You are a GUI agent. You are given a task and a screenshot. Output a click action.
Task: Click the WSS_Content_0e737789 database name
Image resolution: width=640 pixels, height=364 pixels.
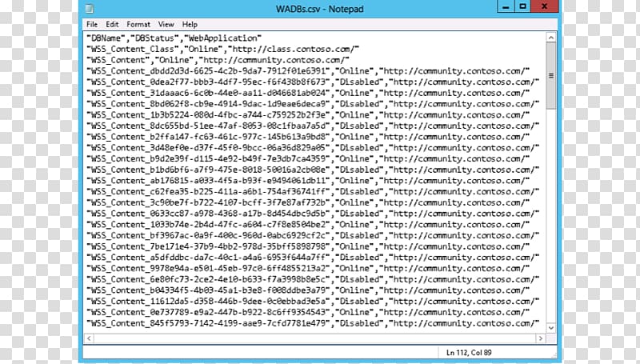coord(208,313)
